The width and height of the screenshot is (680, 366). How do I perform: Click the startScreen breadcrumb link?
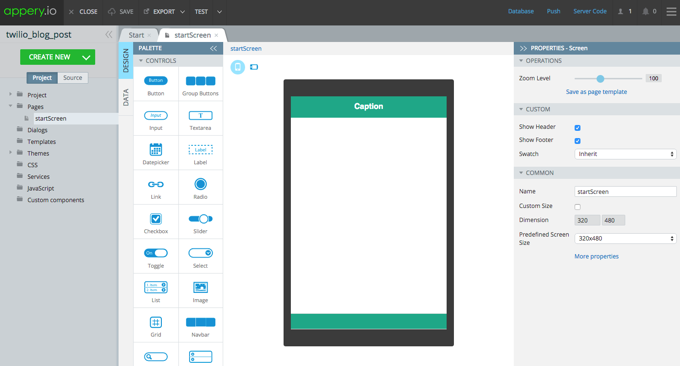pos(246,49)
